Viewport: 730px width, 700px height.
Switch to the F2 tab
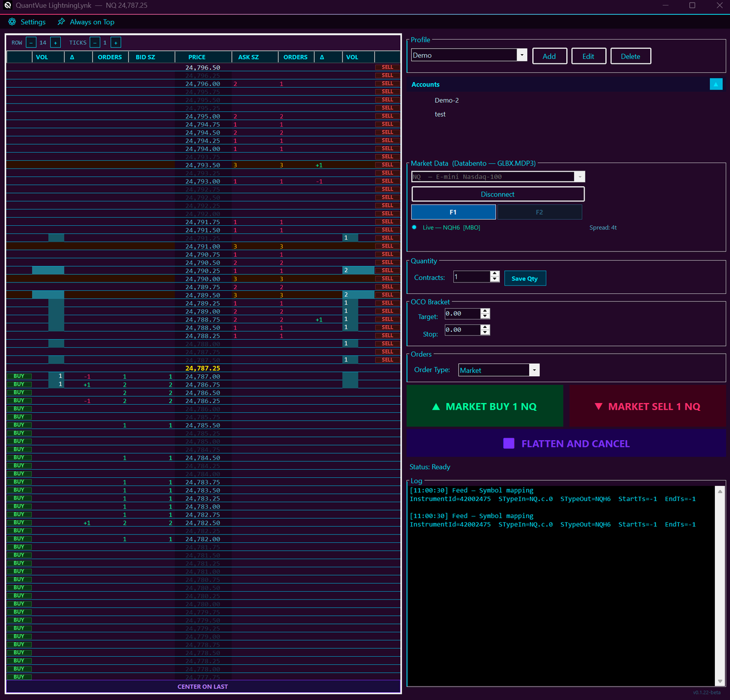tap(539, 212)
